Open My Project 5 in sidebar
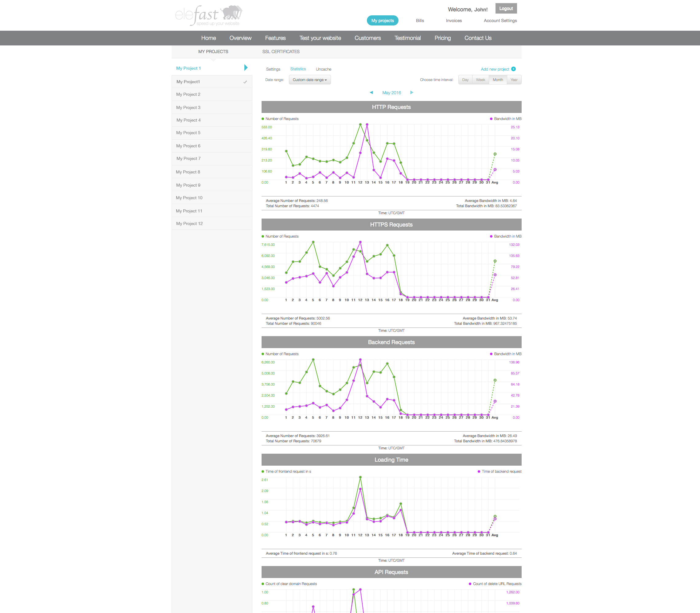This screenshot has height=613, width=700. 188,133
